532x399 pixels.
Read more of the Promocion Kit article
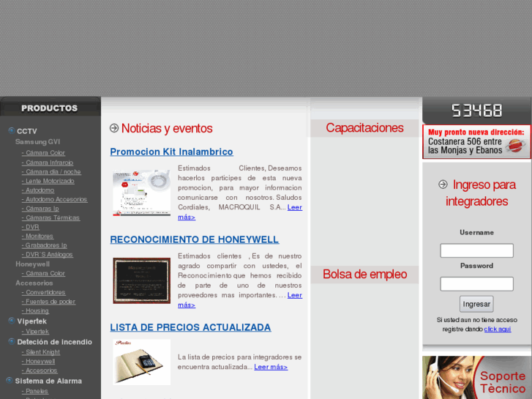(x=294, y=207)
